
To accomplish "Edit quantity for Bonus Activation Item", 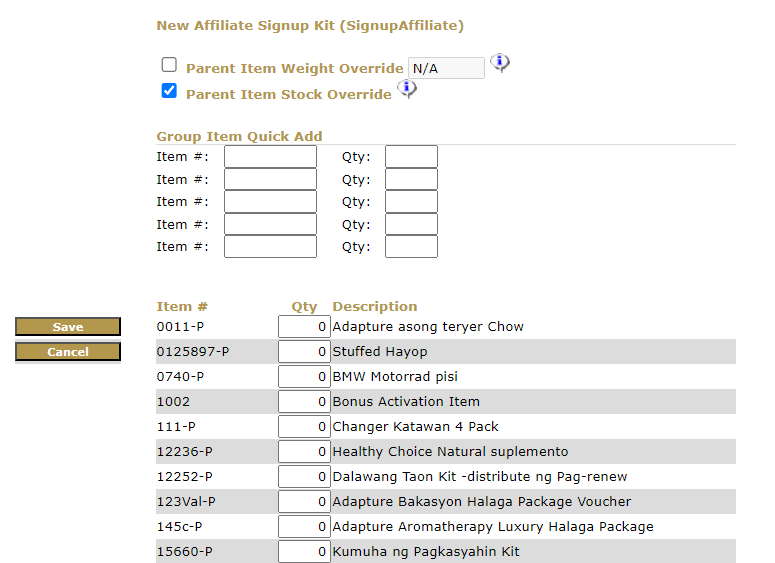I will click(x=304, y=402).
